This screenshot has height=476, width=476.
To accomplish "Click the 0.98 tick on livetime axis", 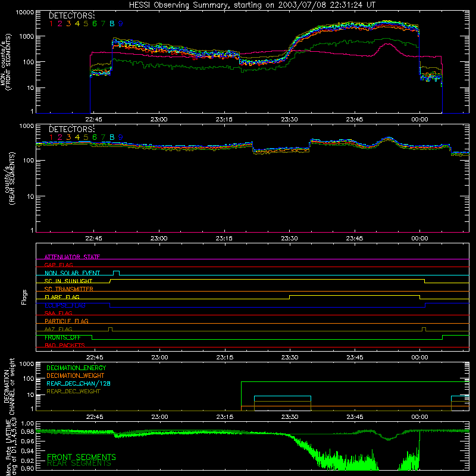I will [x=27, y=431].
